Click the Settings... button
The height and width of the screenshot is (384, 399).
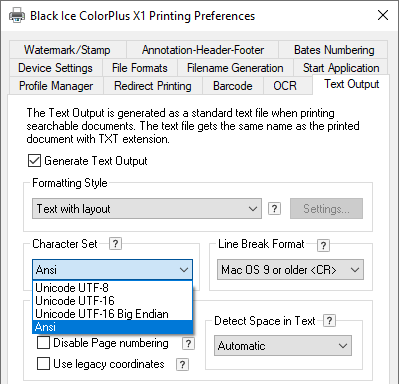tap(326, 209)
